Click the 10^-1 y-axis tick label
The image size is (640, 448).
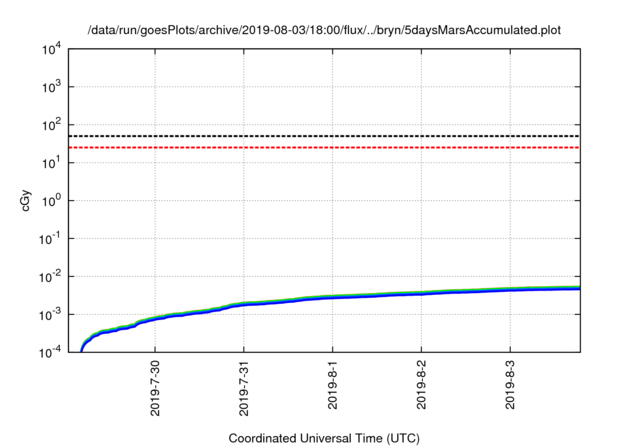pyautogui.click(x=51, y=239)
